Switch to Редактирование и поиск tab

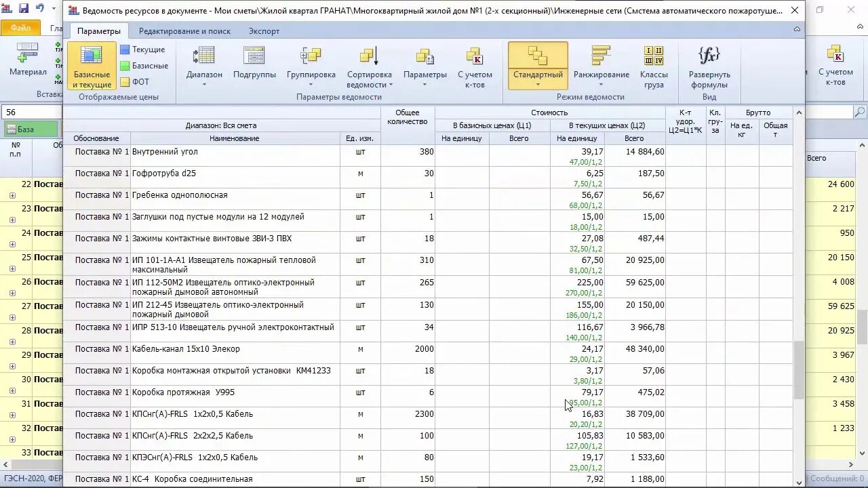[x=184, y=31]
